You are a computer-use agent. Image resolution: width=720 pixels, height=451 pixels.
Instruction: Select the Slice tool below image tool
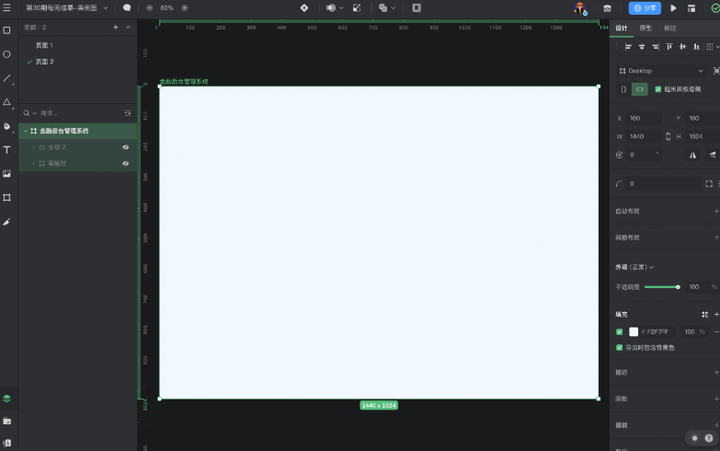pos(7,197)
